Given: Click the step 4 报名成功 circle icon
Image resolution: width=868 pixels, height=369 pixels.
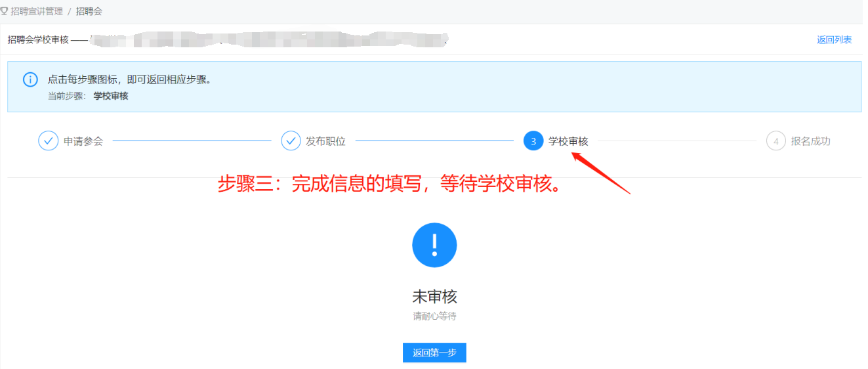Looking at the screenshot, I should pos(776,141).
